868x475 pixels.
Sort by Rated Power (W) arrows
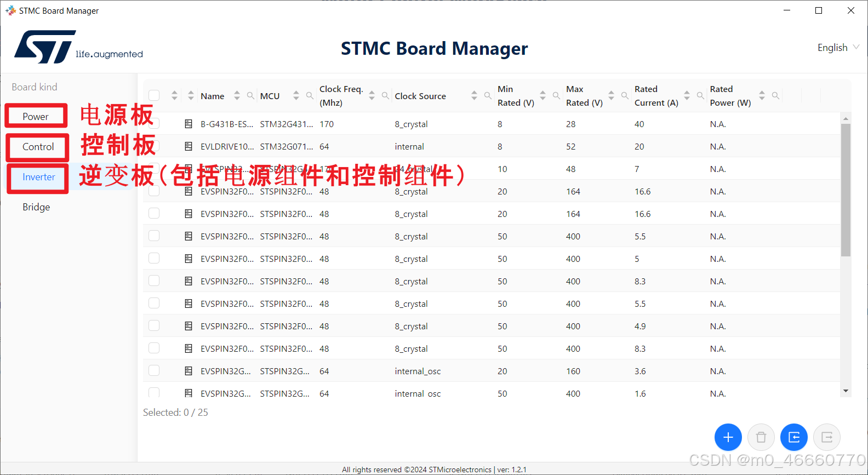point(762,95)
